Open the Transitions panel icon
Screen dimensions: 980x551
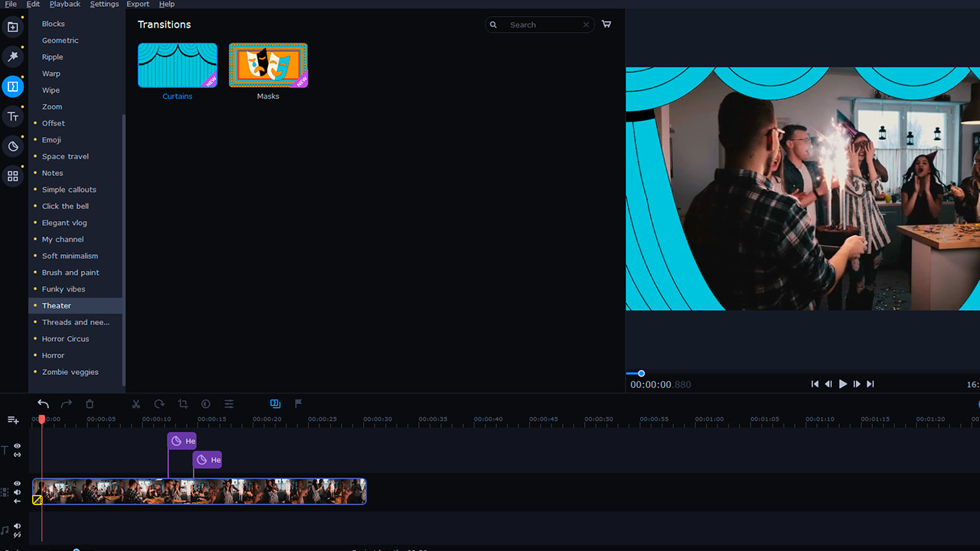[12, 86]
